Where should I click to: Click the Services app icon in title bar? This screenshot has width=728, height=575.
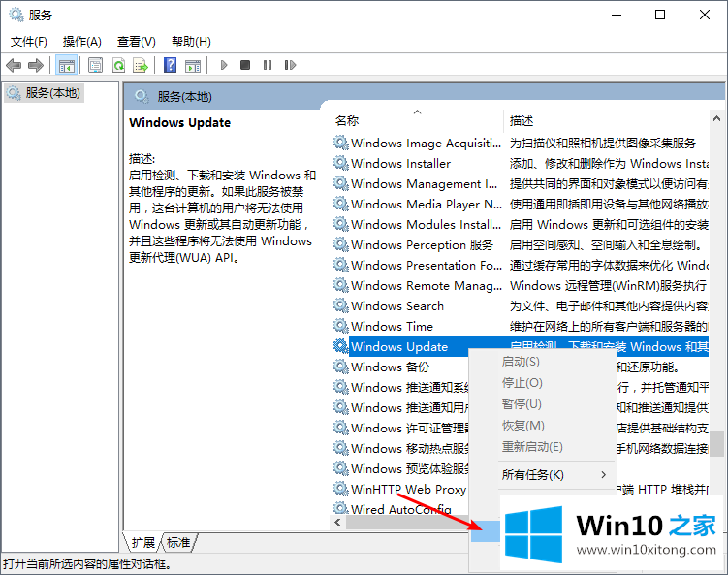click(x=16, y=15)
